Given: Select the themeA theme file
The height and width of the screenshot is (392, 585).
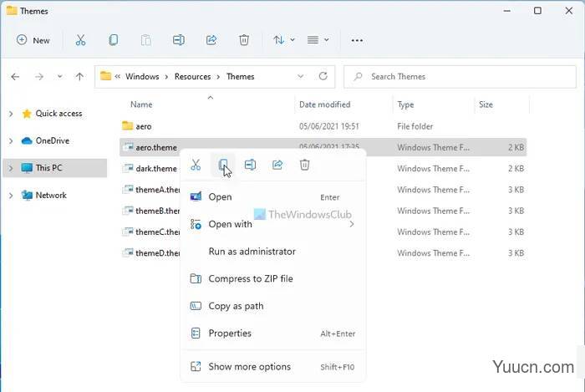Looking at the screenshot, I should pos(151,190).
